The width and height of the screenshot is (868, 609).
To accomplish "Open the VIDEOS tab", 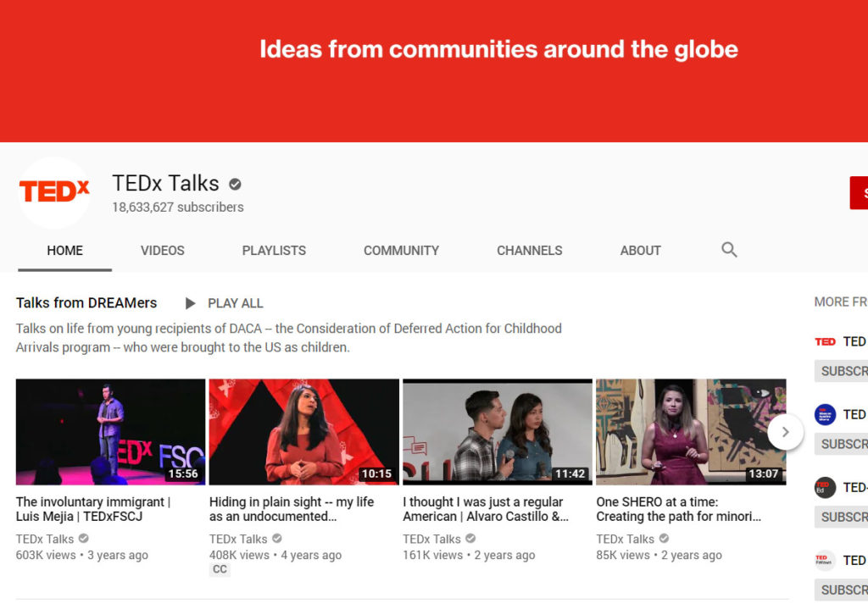I will tap(162, 251).
